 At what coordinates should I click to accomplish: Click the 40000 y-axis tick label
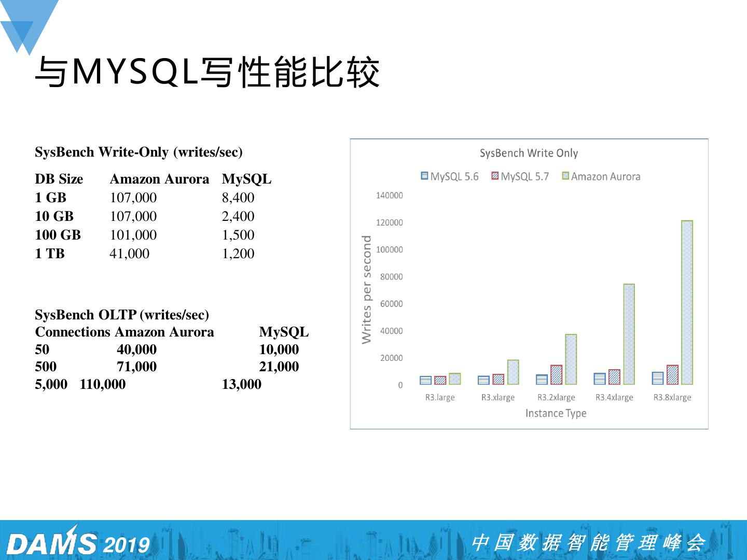pos(392,331)
